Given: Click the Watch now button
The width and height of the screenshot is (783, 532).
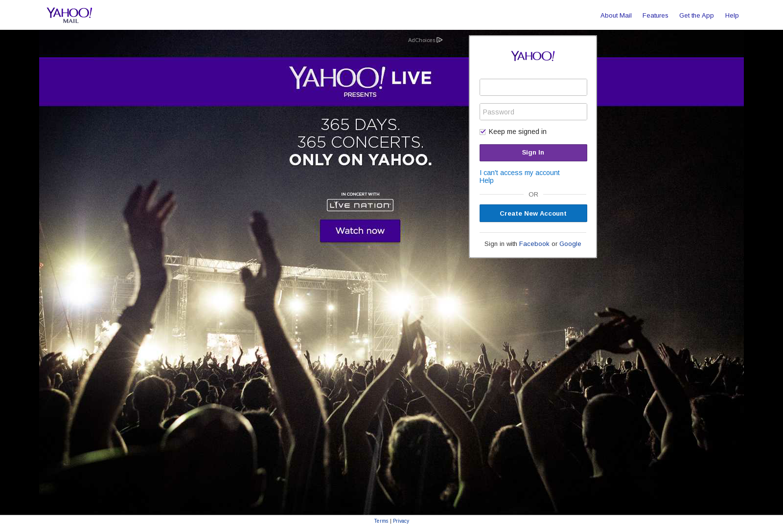Looking at the screenshot, I should click(x=360, y=231).
